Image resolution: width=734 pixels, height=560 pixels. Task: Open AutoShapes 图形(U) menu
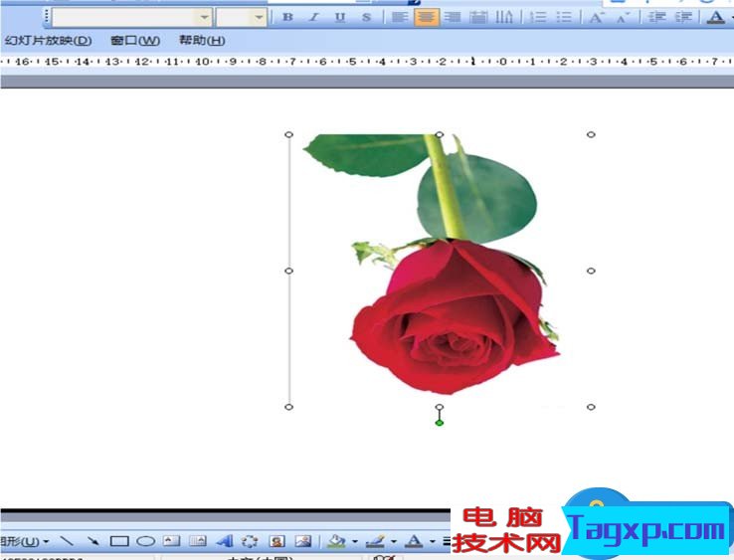[24, 542]
